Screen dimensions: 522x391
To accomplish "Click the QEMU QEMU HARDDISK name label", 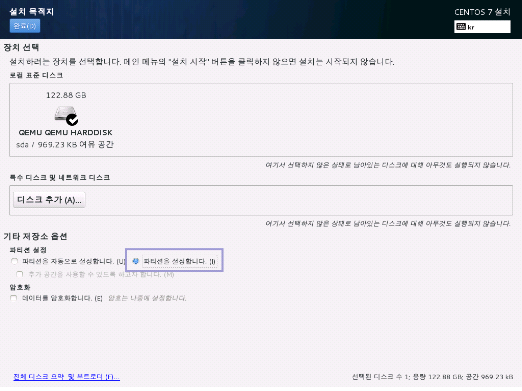I will (x=65, y=132).
